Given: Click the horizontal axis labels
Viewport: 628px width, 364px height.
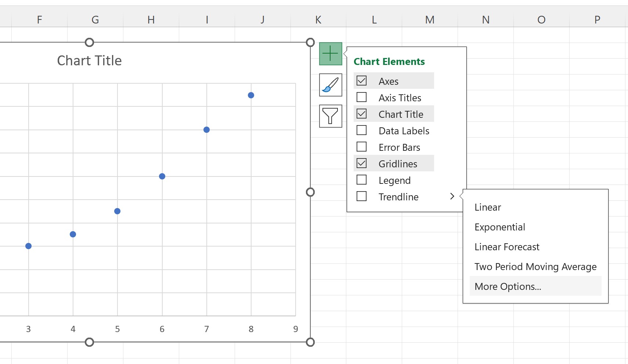Looking at the screenshot, I should pos(162,329).
